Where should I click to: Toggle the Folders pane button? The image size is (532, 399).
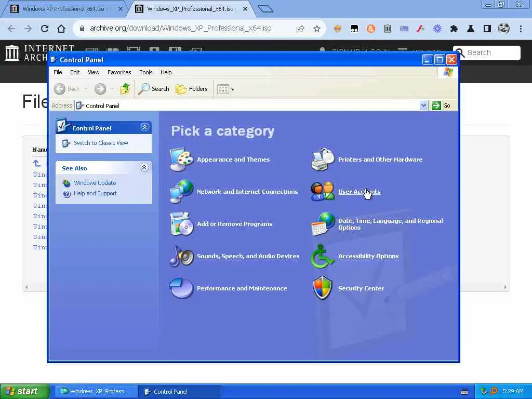click(192, 89)
